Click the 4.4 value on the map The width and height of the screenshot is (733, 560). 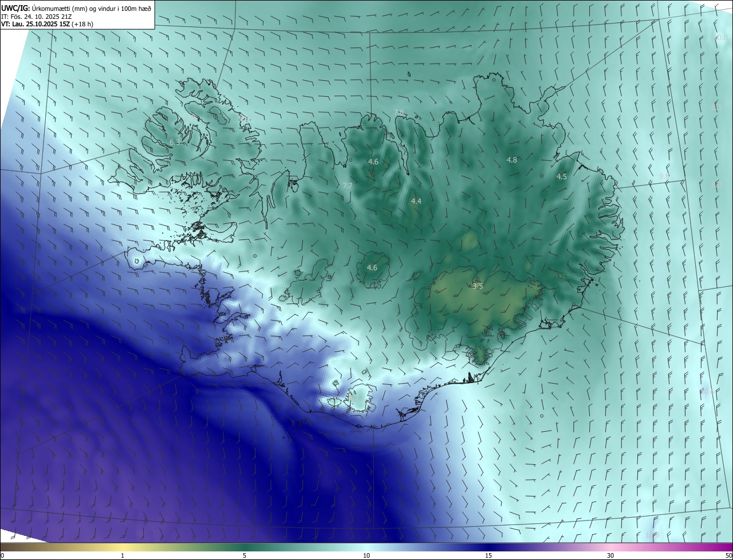pos(416,201)
